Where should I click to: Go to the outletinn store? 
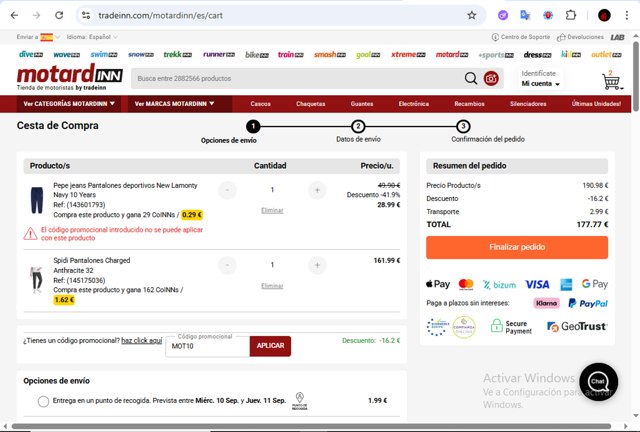pos(606,54)
